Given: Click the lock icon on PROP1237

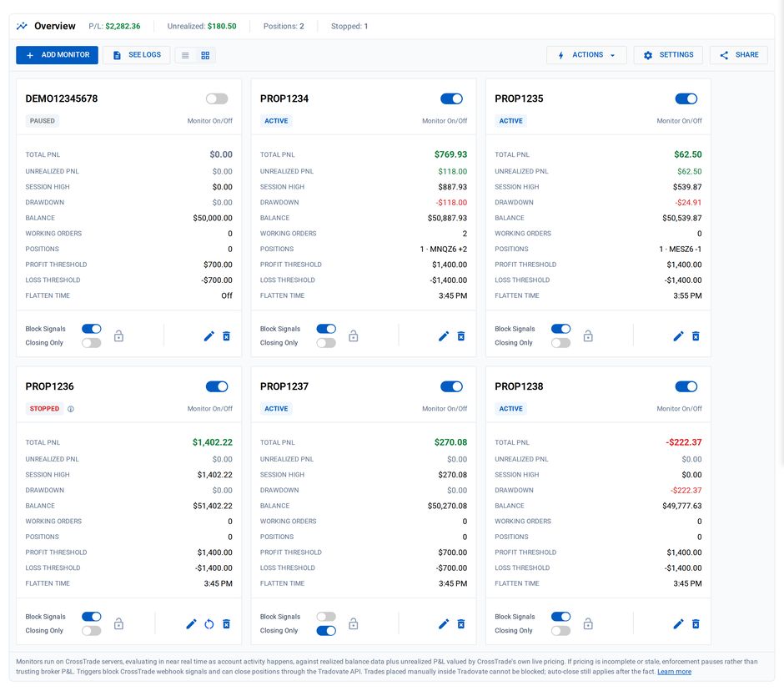Looking at the screenshot, I should click(x=354, y=623).
